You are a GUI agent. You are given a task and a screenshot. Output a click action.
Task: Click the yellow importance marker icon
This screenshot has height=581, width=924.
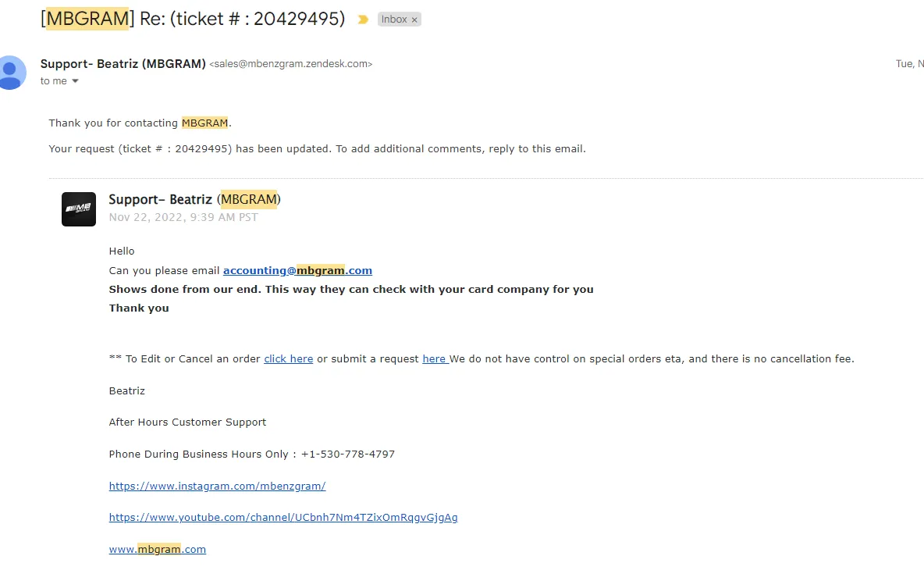(x=363, y=20)
